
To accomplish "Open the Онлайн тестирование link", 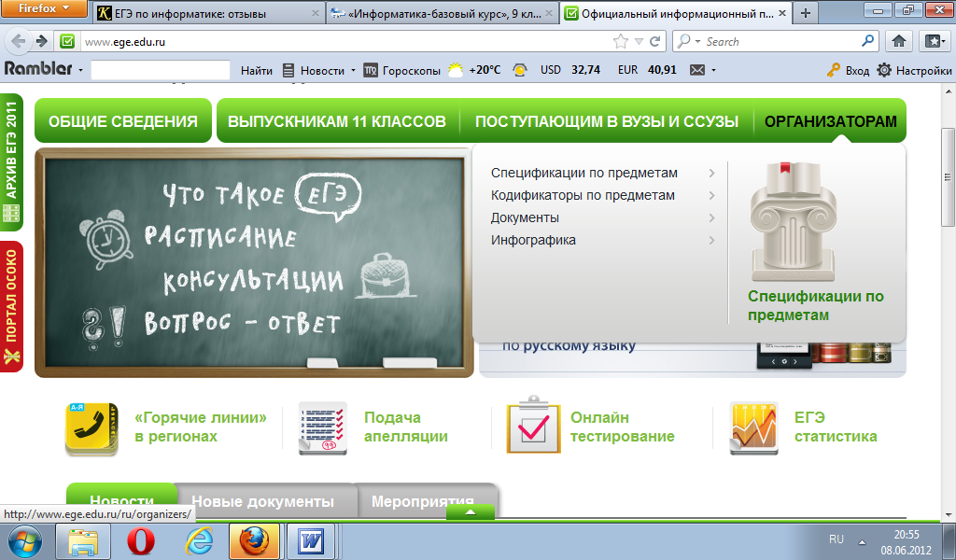I will click(x=623, y=427).
